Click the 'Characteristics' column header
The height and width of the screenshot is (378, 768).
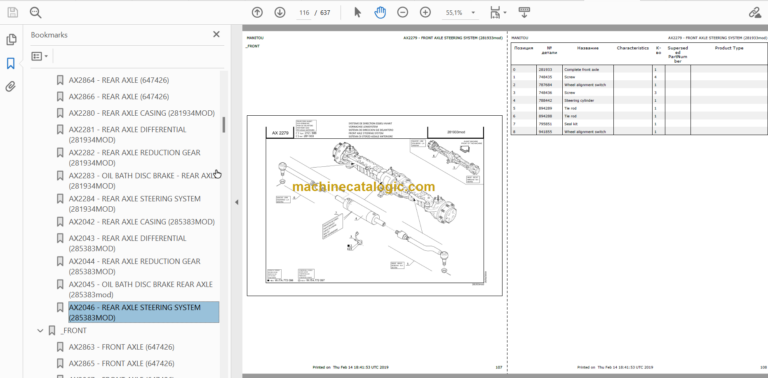(x=633, y=48)
